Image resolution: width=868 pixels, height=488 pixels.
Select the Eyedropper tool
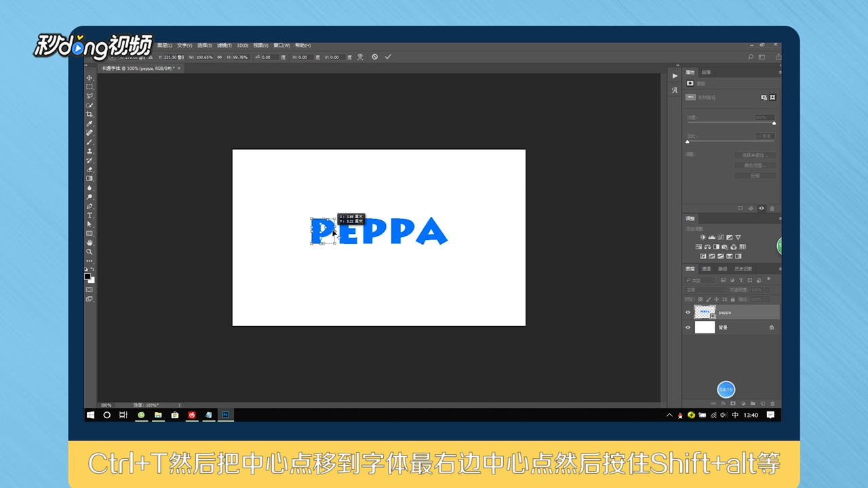[x=90, y=123]
